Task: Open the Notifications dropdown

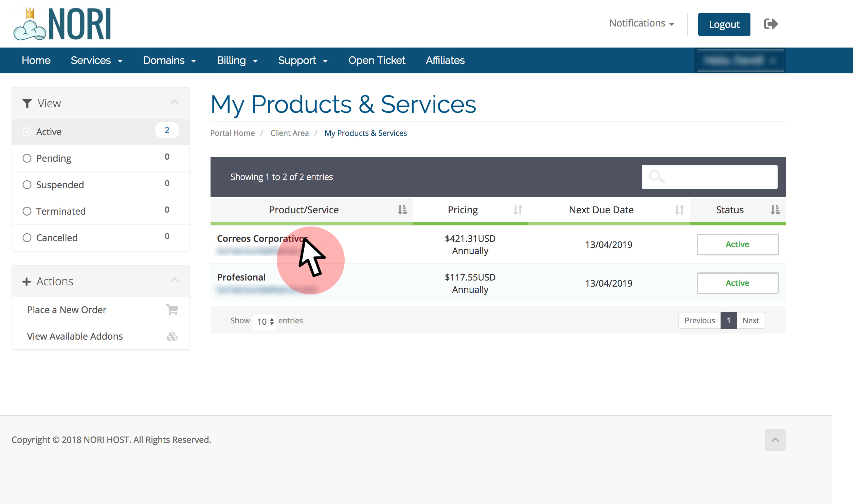Action: tap(641, 23)
